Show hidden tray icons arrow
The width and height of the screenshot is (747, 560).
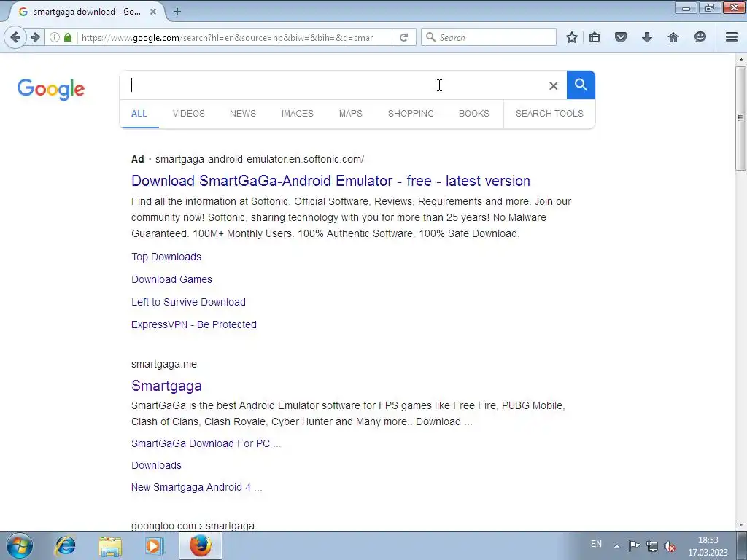tap(616, 546)
